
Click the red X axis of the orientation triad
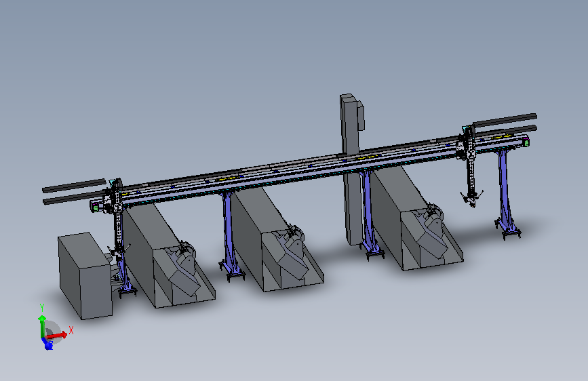pyautogui.click(x=57, y=336)
